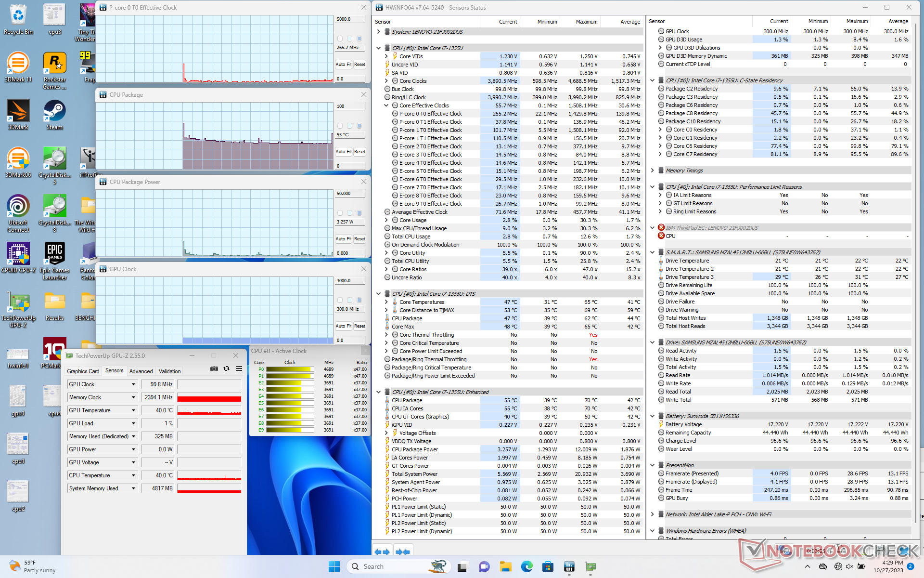Click HWiNFO collapse left arrows button

tap(382, 552)
